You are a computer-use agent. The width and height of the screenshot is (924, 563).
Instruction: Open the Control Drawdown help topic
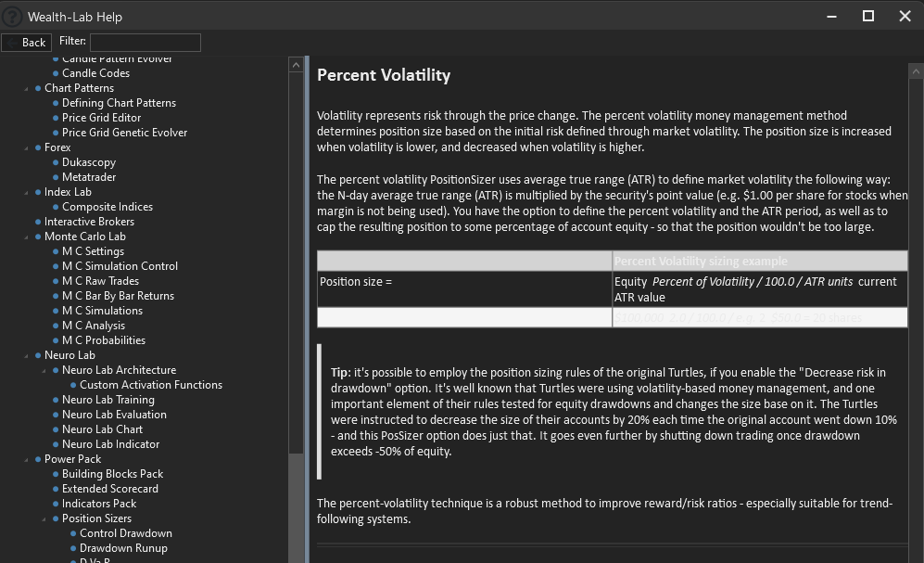click(125, 533)
